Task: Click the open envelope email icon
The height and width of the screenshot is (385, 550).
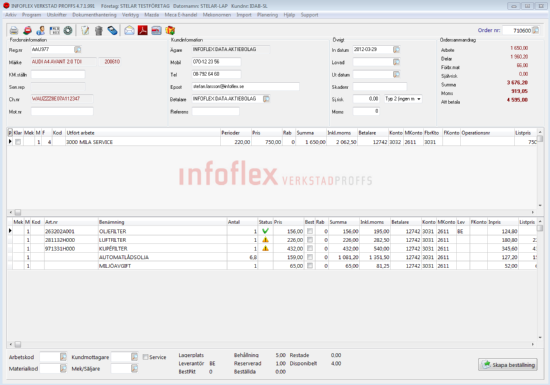Action: 129,31
